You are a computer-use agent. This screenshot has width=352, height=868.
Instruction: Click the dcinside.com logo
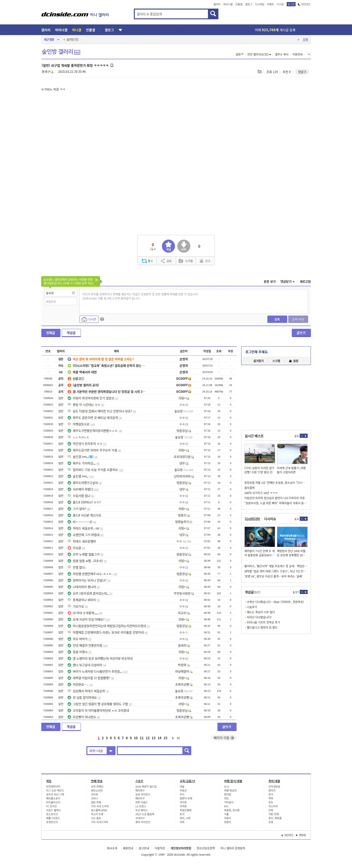point(65,14)
